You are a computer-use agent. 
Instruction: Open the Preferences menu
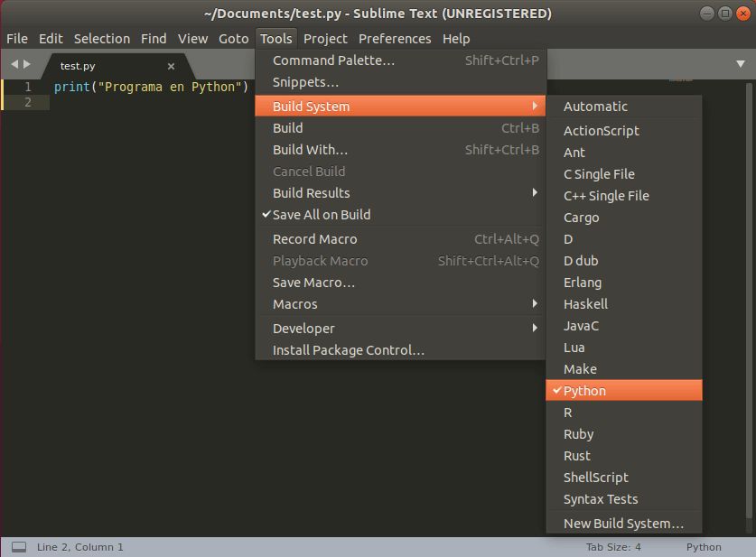coord(395,39)
